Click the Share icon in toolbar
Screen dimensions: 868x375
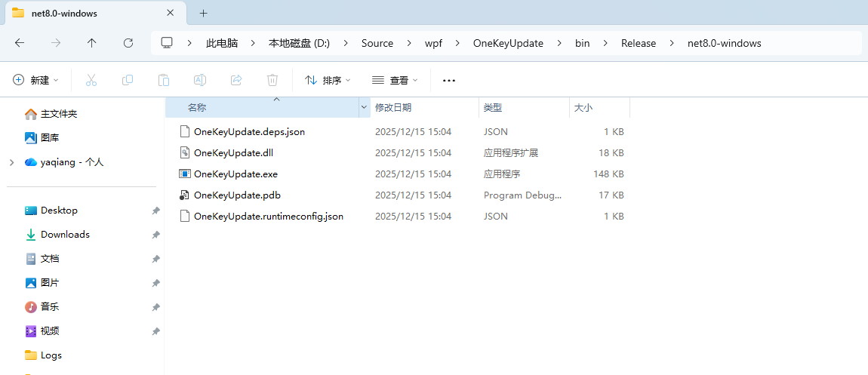tap(236, 80)
